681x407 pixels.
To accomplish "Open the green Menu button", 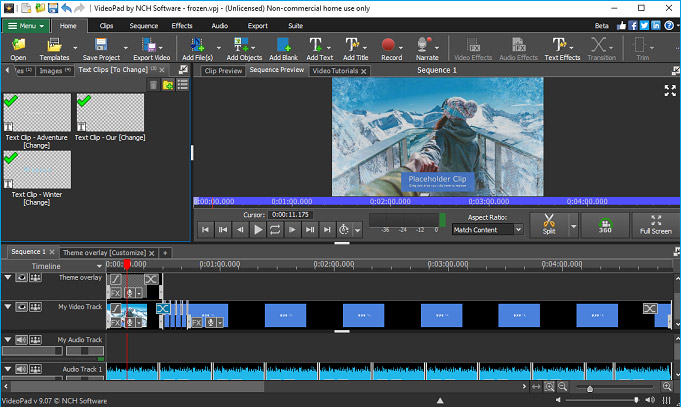I will [26, 26].
